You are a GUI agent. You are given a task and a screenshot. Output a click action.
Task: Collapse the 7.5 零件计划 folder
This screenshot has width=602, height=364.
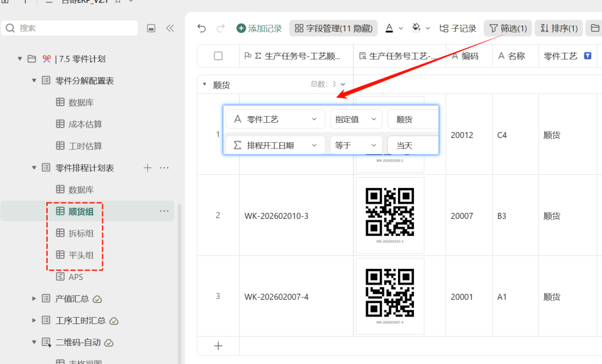tap(19, 59)
